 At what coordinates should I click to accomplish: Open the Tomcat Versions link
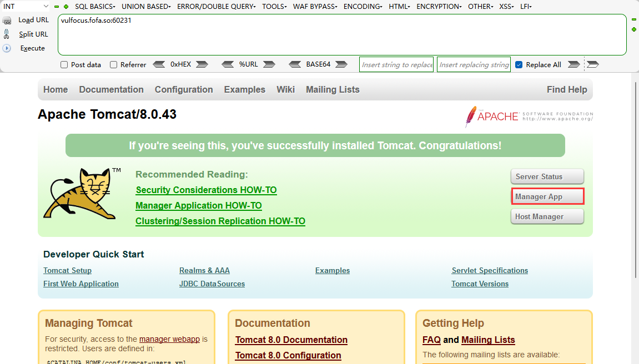click(480, 284)
